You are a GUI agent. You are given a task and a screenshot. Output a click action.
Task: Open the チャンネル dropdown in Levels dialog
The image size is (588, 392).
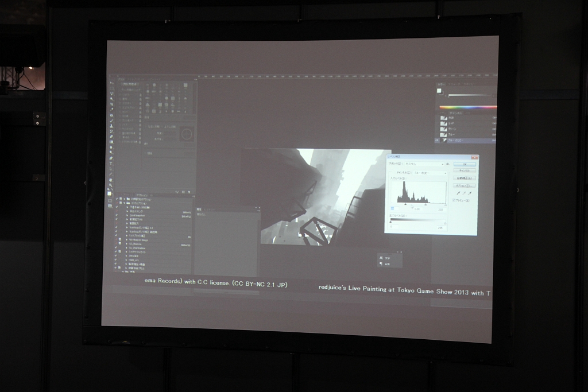point(431,173)
